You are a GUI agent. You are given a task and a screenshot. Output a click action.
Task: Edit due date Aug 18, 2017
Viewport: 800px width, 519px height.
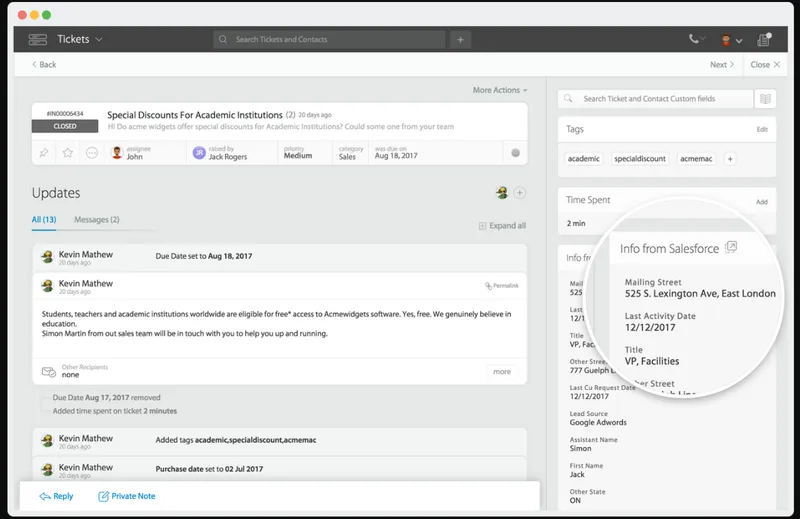396,156
